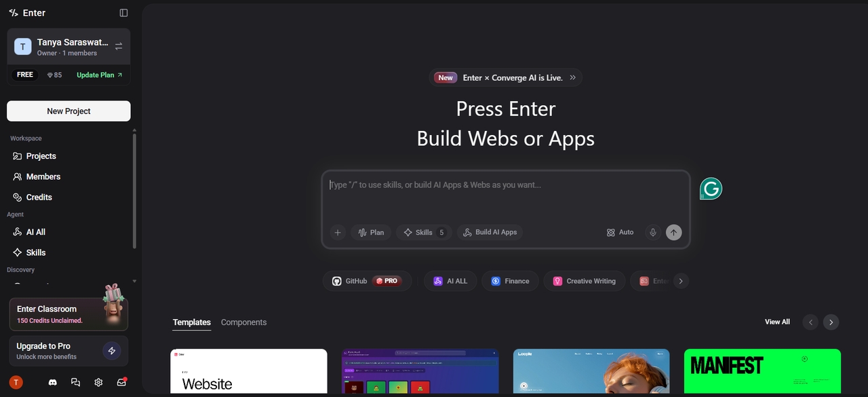Screen dimensions: 868x397
Task: Open the Discord community icon
Action: click(53, 382)
